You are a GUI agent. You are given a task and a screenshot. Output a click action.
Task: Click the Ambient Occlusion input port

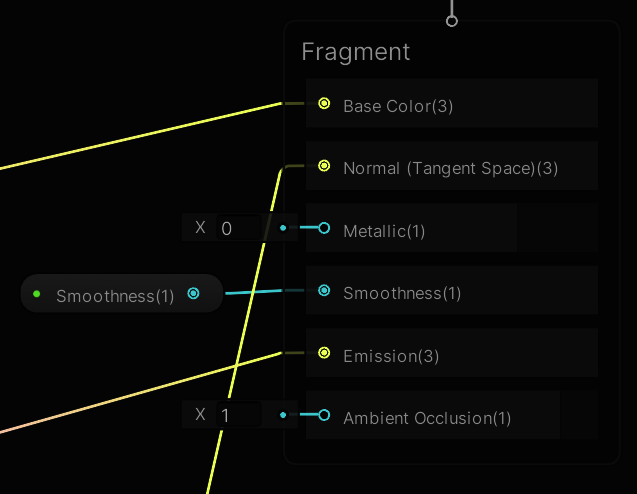(324, 415)
